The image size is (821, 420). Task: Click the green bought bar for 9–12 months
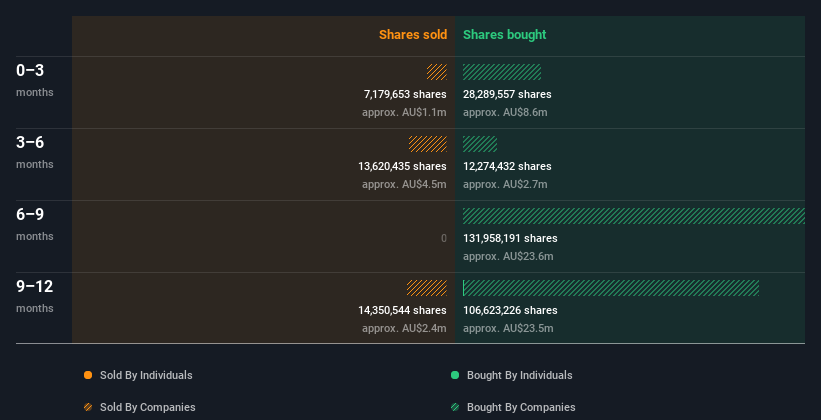(611, 288)
